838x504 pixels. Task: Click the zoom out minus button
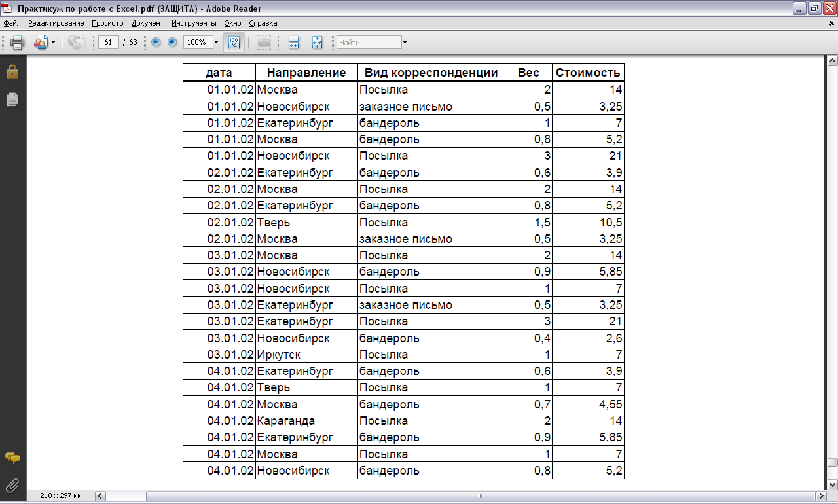[156, 42]
